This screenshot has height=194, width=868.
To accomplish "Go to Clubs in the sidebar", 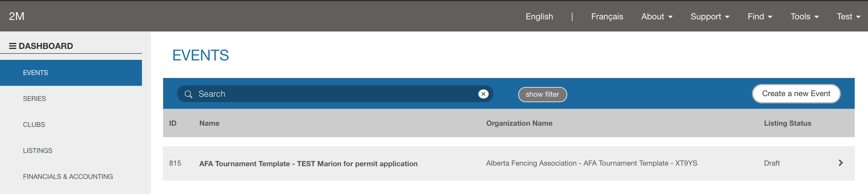I will point(34,124).
